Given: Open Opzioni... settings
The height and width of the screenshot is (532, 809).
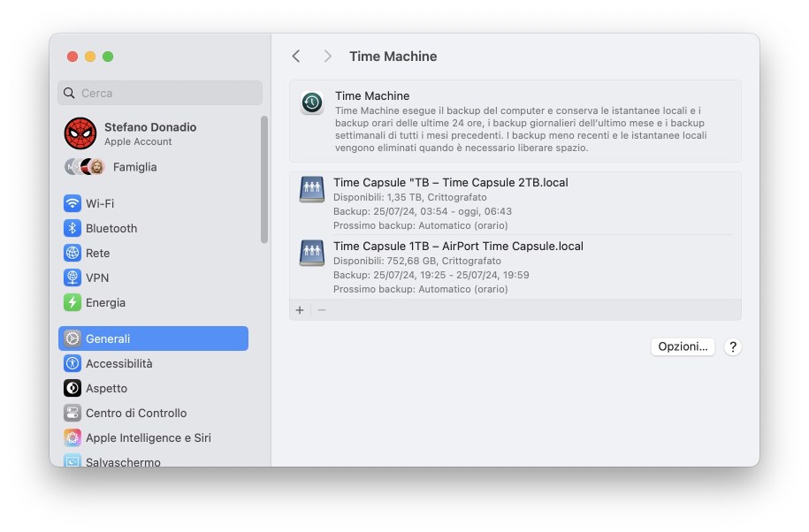Looking at the screenshot, I should (683, 346).
